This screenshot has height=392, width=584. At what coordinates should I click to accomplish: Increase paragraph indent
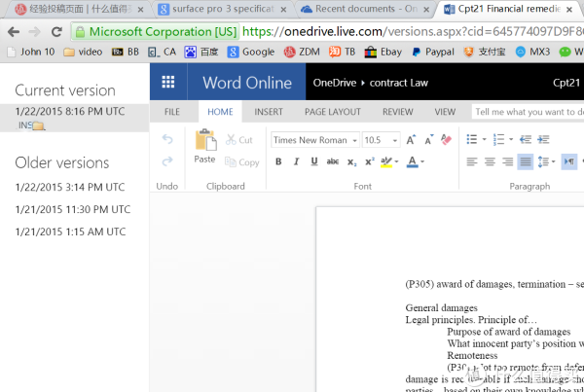coord(543,139)
